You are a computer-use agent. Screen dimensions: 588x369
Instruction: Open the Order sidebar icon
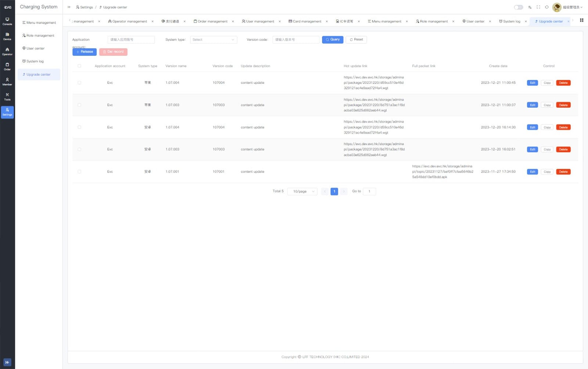[7, 67]
